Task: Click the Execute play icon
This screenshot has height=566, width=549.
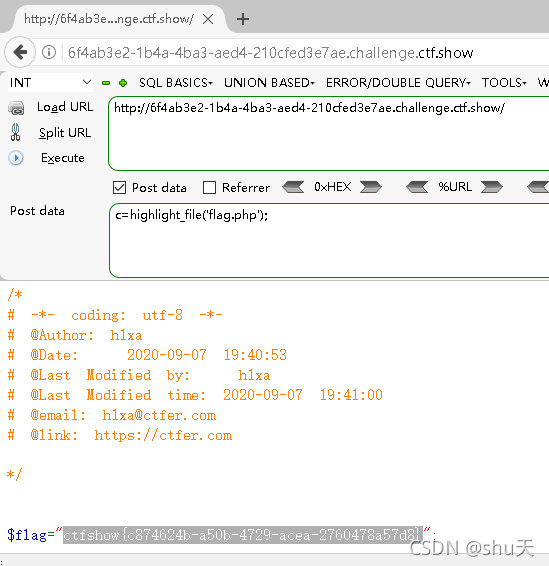Action: coord(16,158)
